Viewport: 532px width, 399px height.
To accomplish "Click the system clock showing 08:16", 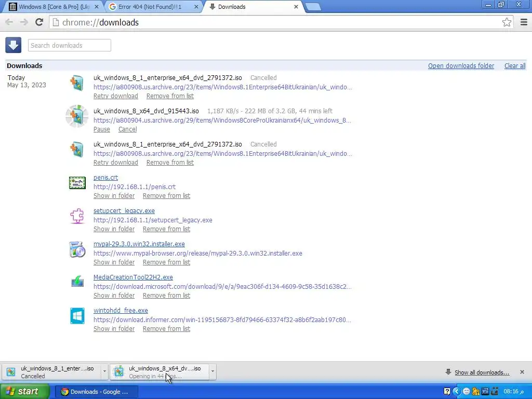I will tap(513, 391).
